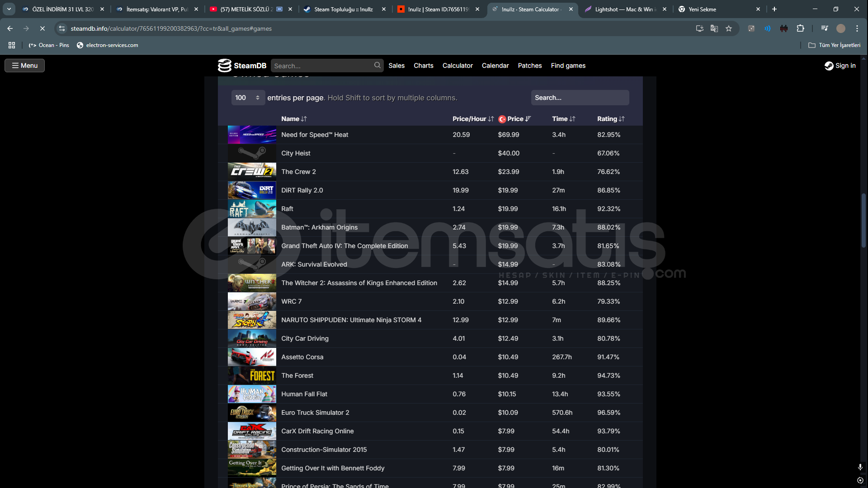Open the hamburger Menu button
Viewport: 868px width, 488px height.
25,66
